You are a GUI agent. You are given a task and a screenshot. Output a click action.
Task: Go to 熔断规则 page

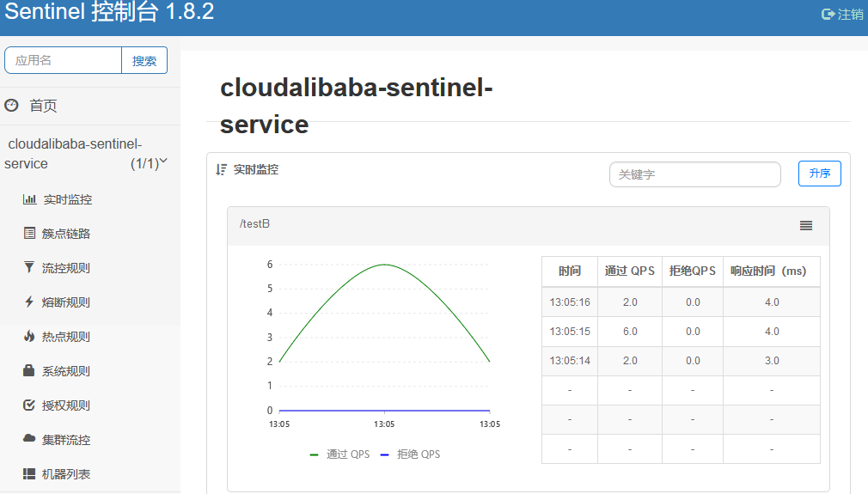click(66, 302)
